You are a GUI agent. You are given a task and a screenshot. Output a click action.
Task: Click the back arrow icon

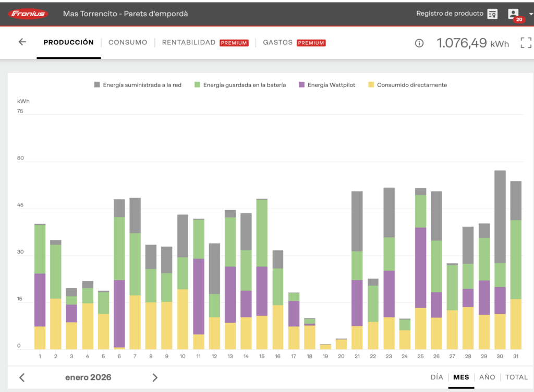click(x=22, y=42)
